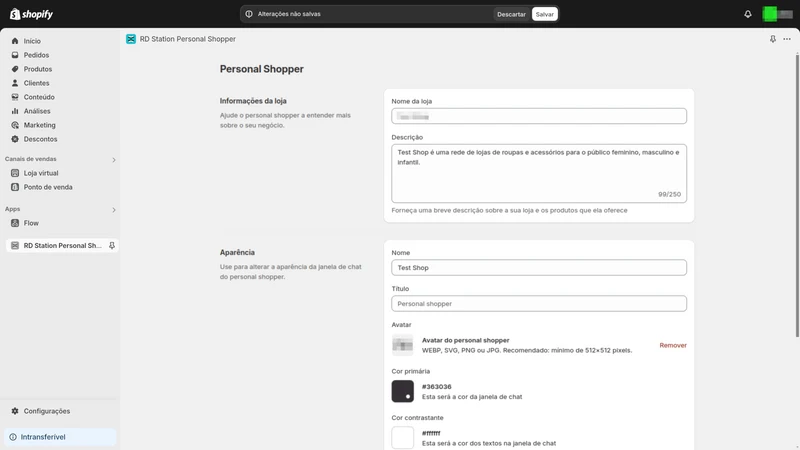Click the Intransferível banner
Screen dimensions: 800x450
click(x=60, y=437)
